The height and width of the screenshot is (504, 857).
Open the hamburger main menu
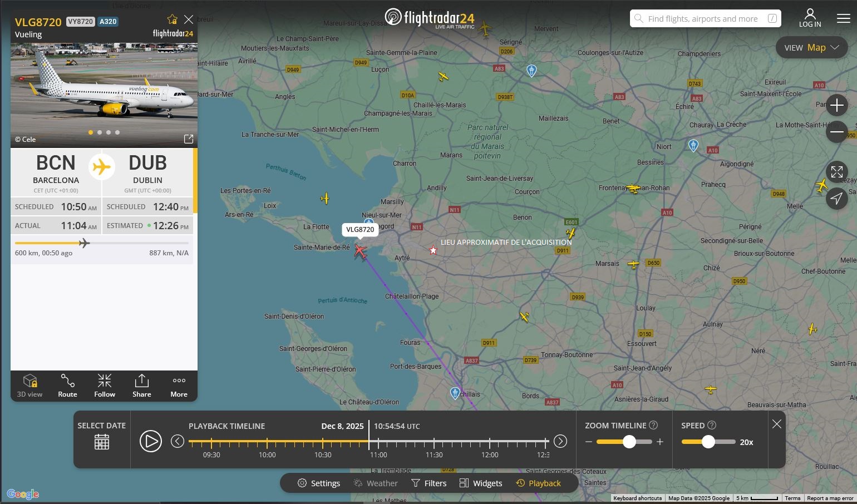[x=843, y=18]
